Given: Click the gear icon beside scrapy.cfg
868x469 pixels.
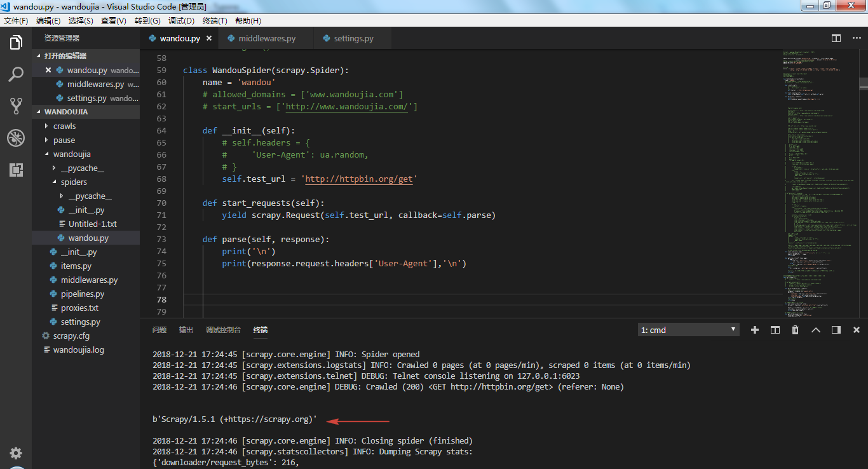Looking at the screenshot, I should (46, 336).
